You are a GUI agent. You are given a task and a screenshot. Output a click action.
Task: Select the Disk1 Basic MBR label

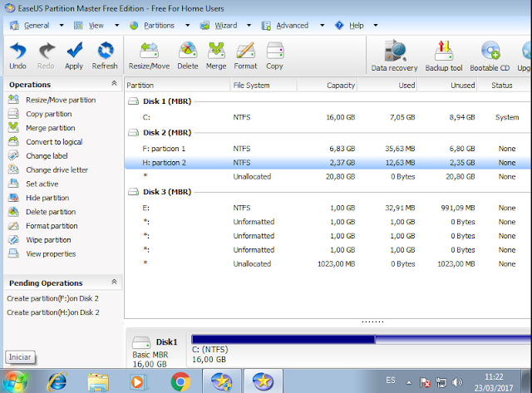click(x=155, y=352)
